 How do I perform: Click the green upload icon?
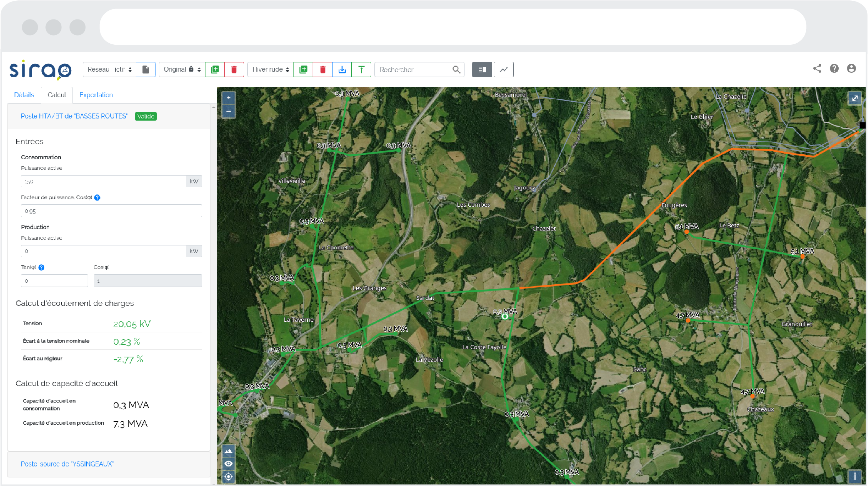click(x=361, y=70)
